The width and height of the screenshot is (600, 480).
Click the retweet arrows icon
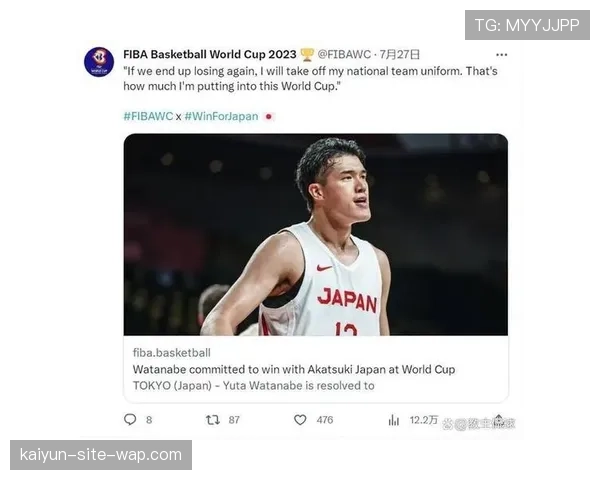(x=212, y=420)
